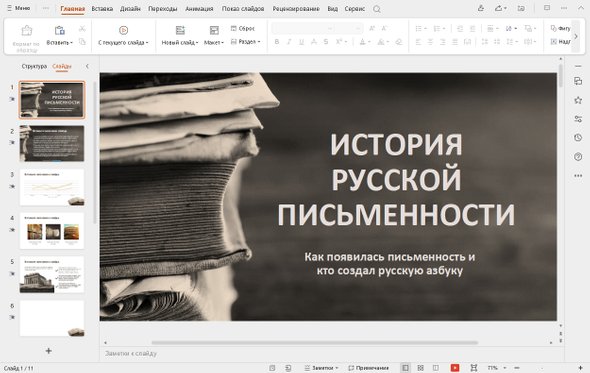Image resolution: width=590 pixels, height=373 pixels.
Task: Start slideshow with the play icon
Action: (123, 30)
